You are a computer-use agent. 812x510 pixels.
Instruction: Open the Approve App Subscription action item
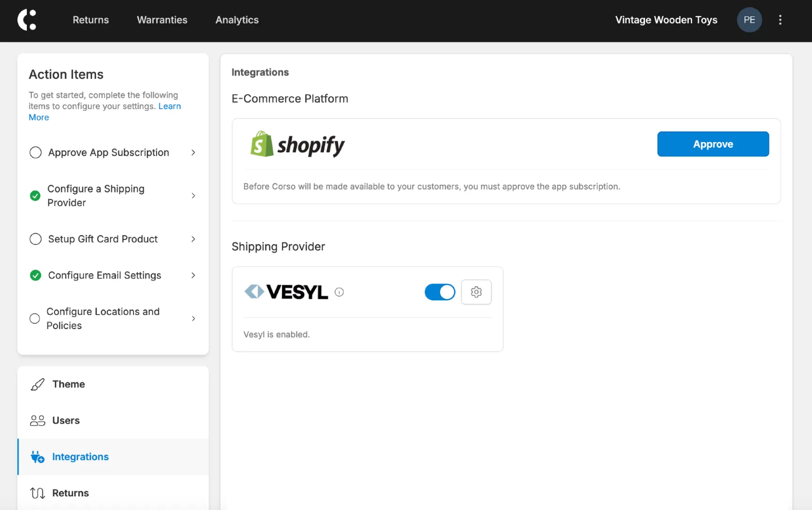point(113,152)
